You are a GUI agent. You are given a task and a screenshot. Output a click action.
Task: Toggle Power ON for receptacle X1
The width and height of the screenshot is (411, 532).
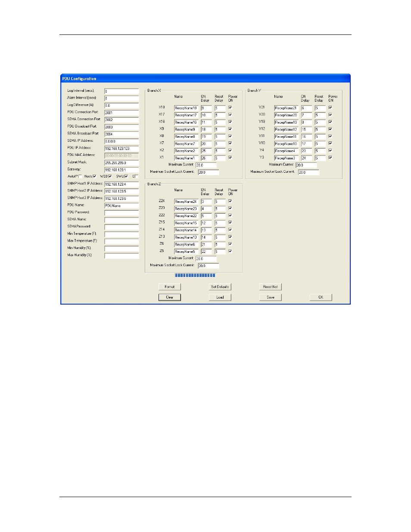point(230,158)
